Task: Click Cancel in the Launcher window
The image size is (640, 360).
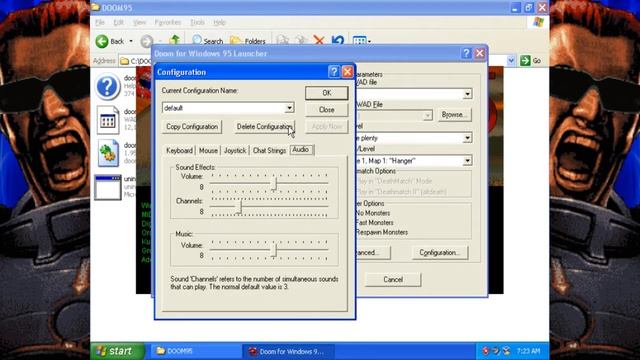Action: coord(393,280)
